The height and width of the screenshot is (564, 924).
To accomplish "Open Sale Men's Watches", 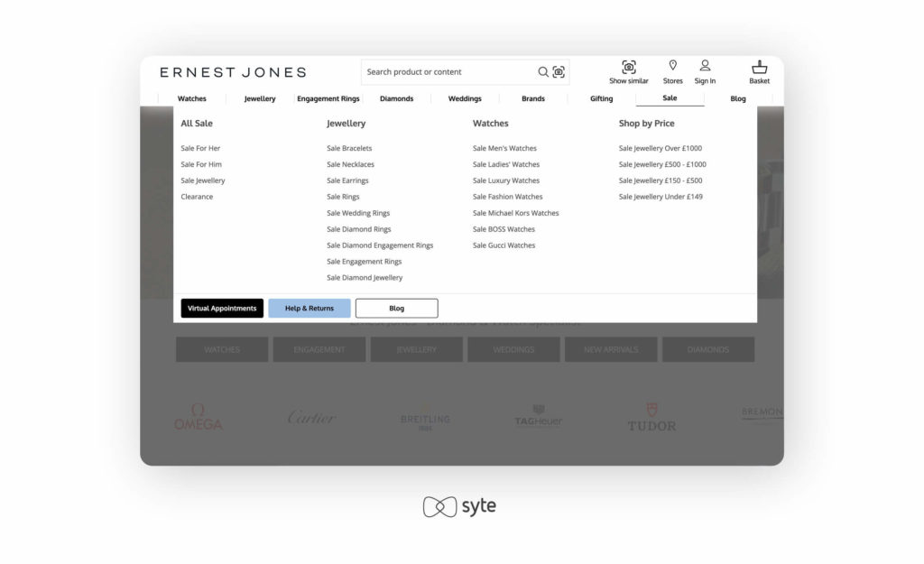I will 504,148.
